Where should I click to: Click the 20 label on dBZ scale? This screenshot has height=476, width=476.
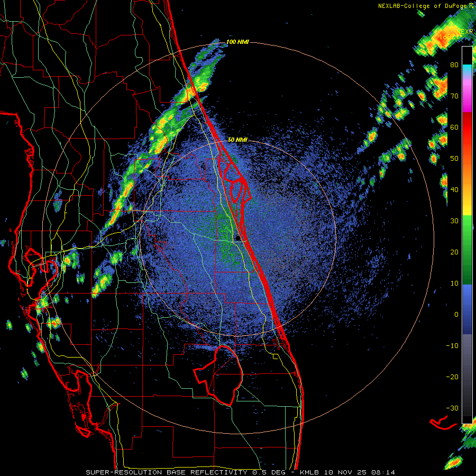(x=454, y=252)
